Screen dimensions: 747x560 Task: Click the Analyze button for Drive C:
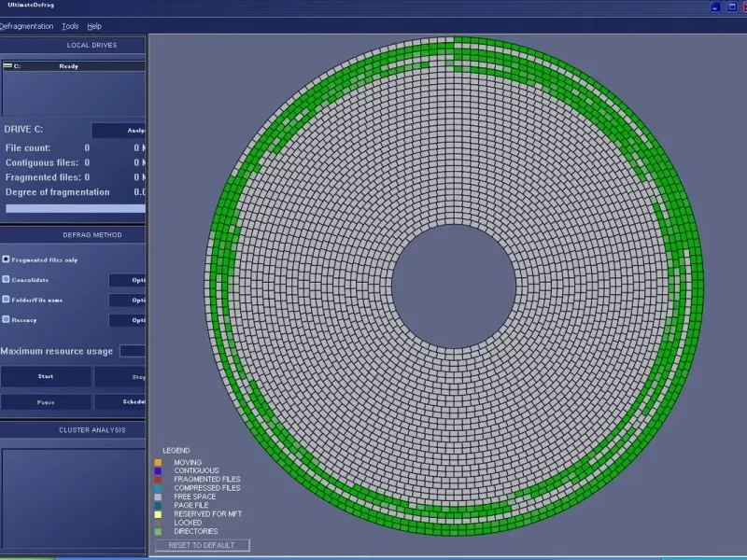tap(119, 131)
